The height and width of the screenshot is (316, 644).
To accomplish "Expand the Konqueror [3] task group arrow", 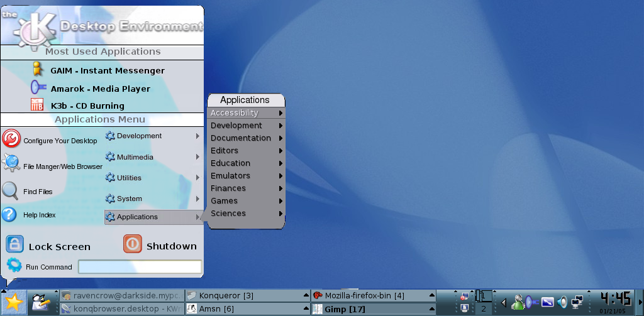I will [x=306, y=295].
